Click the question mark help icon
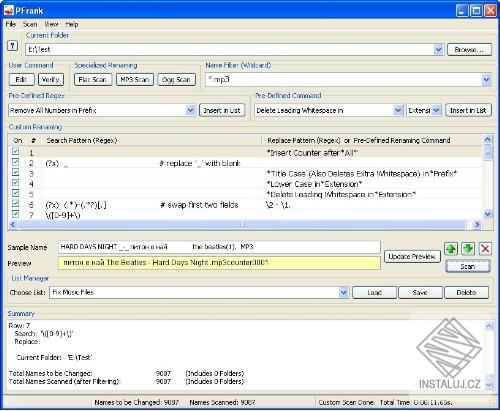 coord(12,46)
